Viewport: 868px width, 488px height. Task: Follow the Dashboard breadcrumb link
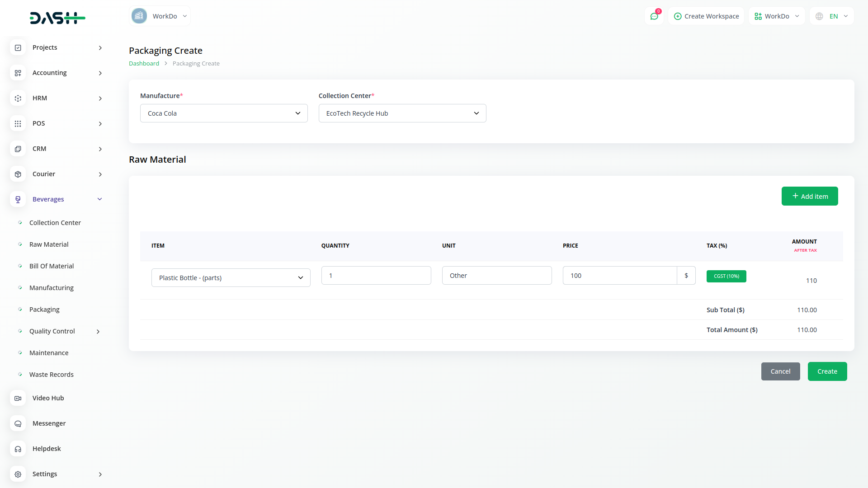pos(144,64)
